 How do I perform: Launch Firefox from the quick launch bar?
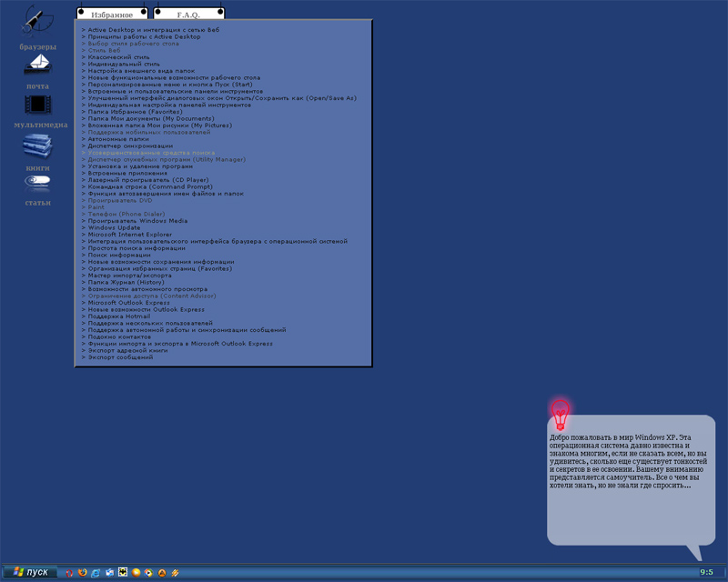click(82, 572)
